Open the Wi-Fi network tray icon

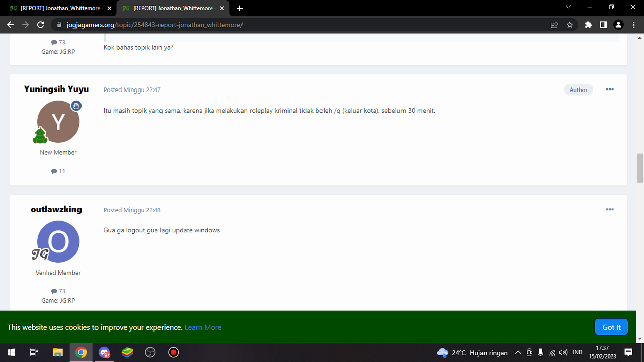coord(552,353)
